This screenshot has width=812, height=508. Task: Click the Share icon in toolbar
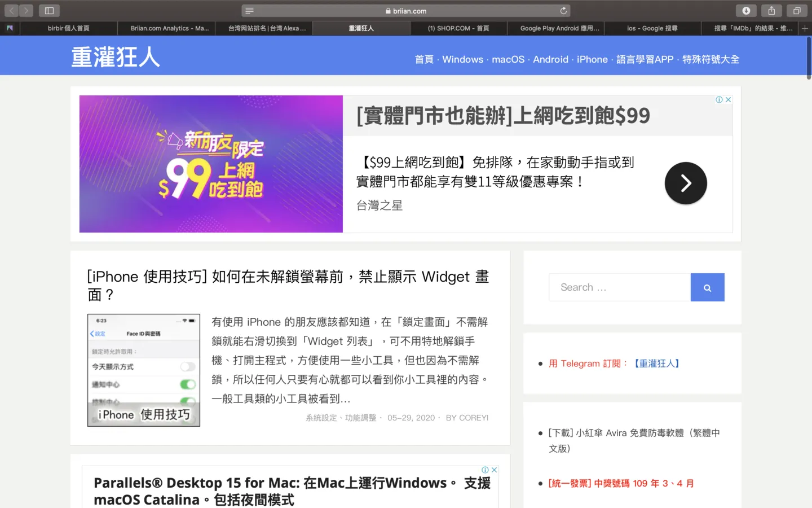point(771,11)
